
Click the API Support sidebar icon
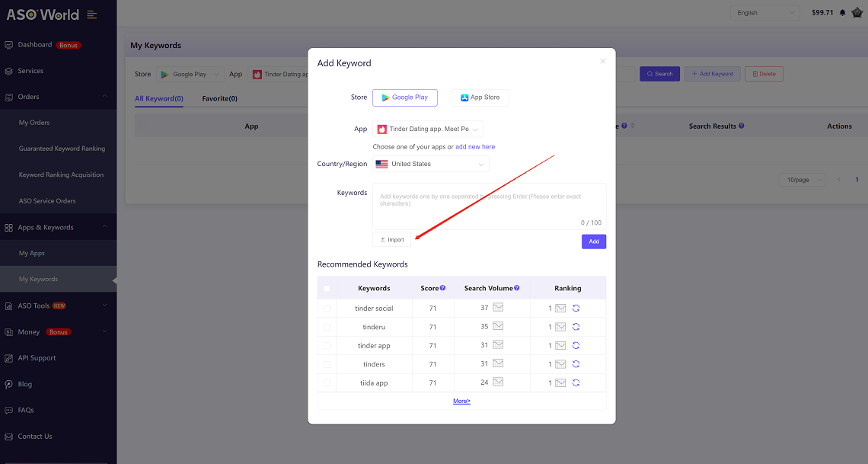[x=9, y=358]
